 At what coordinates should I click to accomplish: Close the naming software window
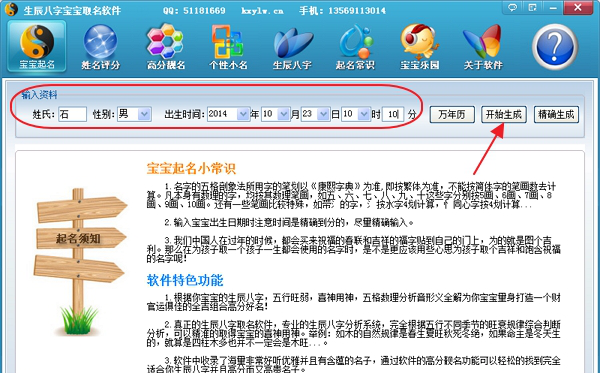578,7
